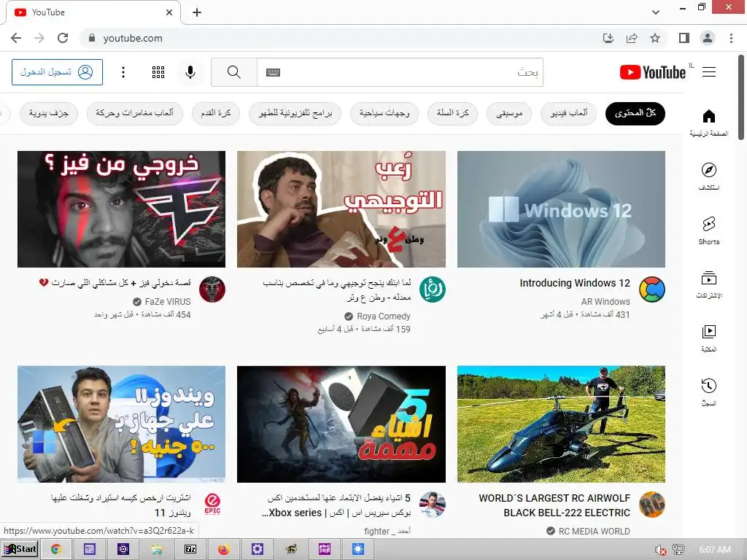Click 'Introducing Windows 12' title

pos(575,283)
